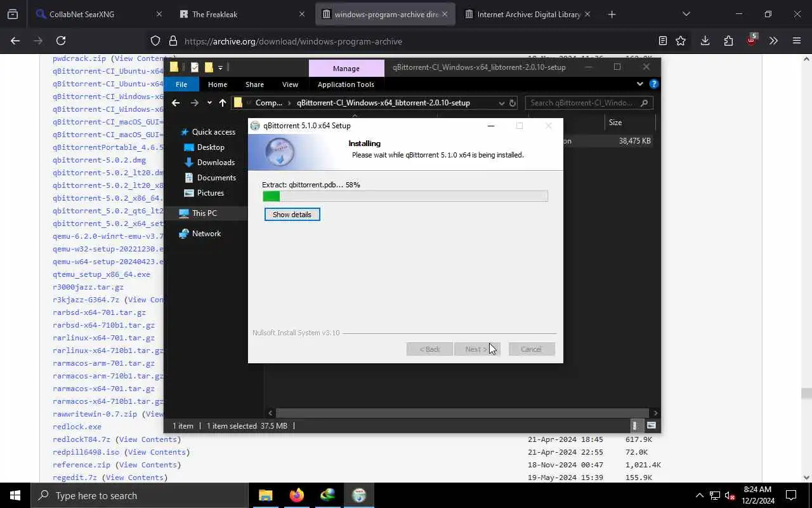Bookmark this page with the star
Viewport: 812px width, 508px height.
(681, 41)
